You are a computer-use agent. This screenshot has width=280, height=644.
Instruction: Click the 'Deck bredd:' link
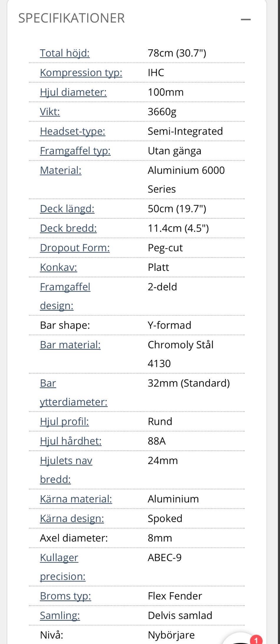pyautogui.click(x=68, y=228)
